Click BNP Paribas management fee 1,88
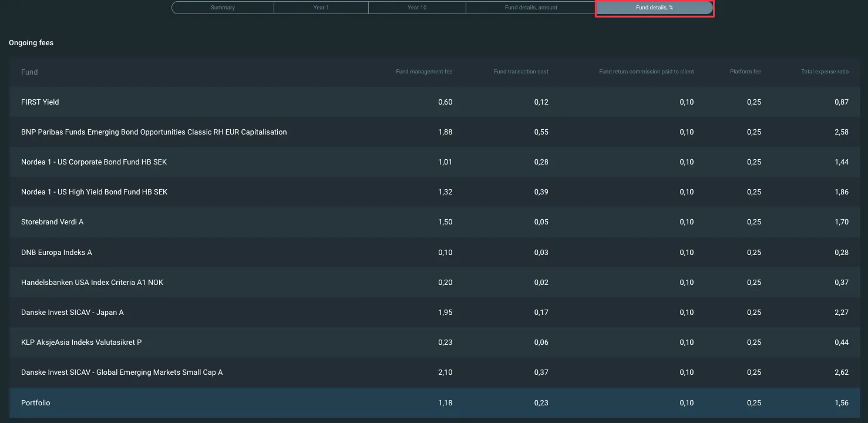Viewport: 868px width, 423px height. 445,132
